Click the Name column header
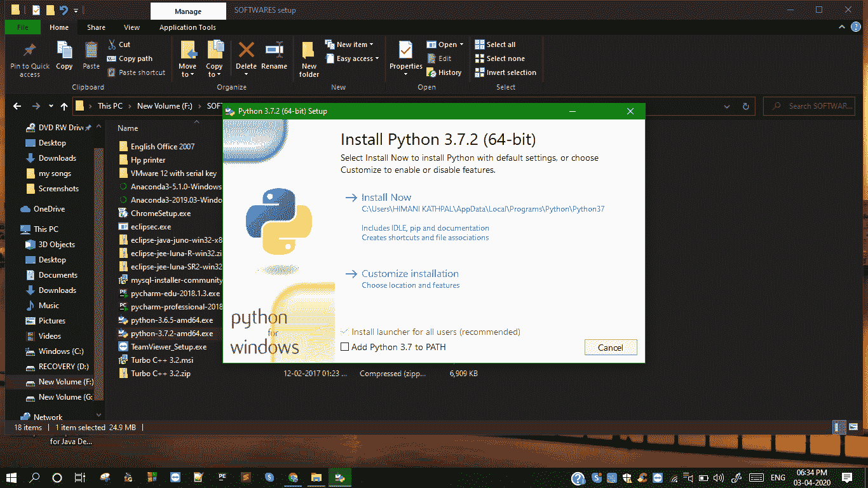Image resolution: width=868 pixels, height=488 pixels. (128, 128)
